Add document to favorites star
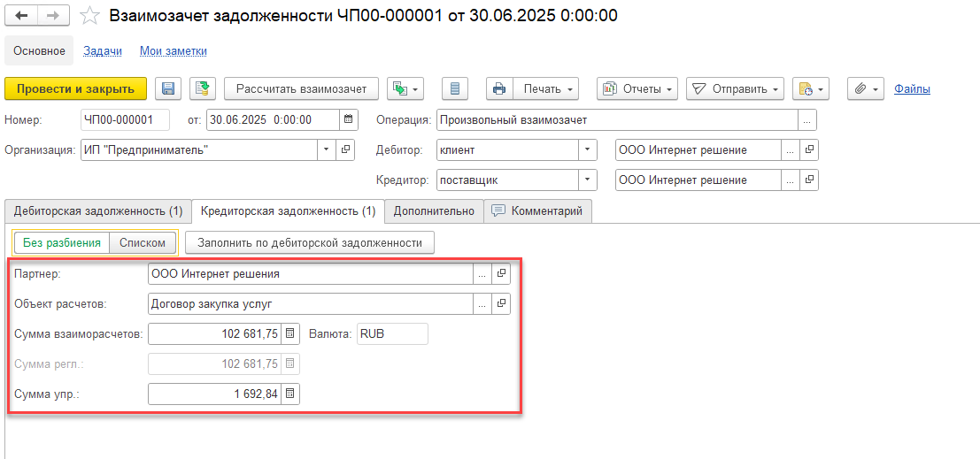 click(x=89, y=16)
